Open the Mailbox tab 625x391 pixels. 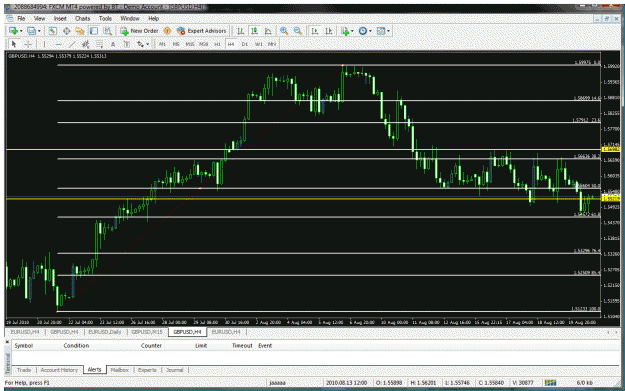pos(120,370)
